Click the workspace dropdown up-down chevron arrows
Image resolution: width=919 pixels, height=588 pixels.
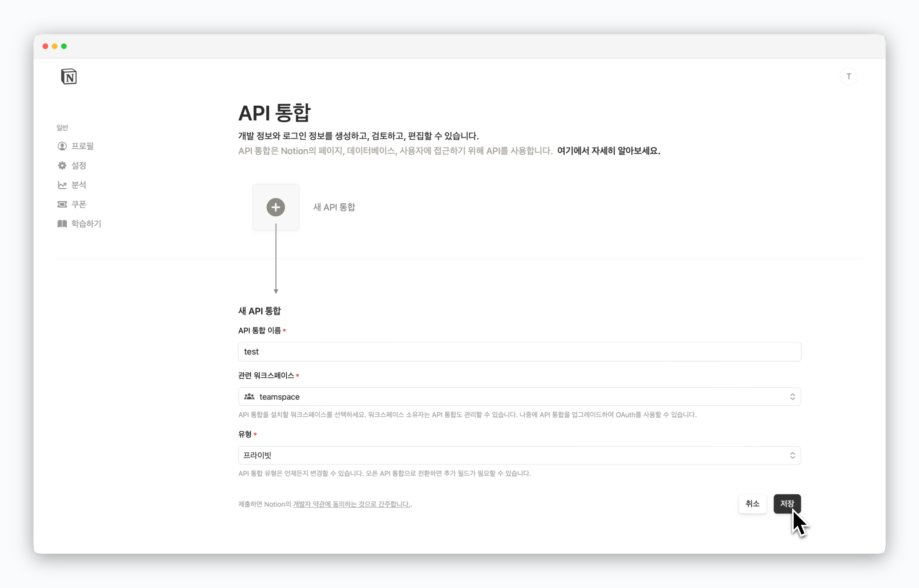pyautogui.click(x=792, y=397)
